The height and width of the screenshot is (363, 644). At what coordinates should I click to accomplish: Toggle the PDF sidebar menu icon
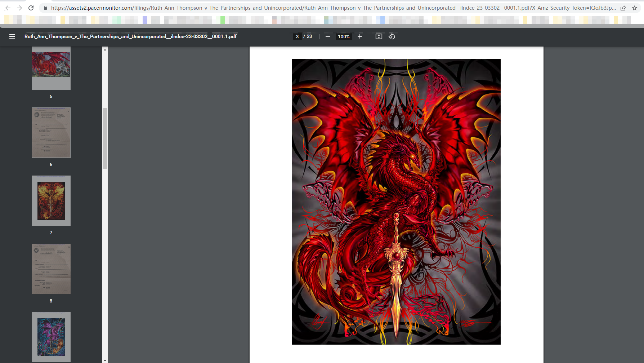click(12, 36)
